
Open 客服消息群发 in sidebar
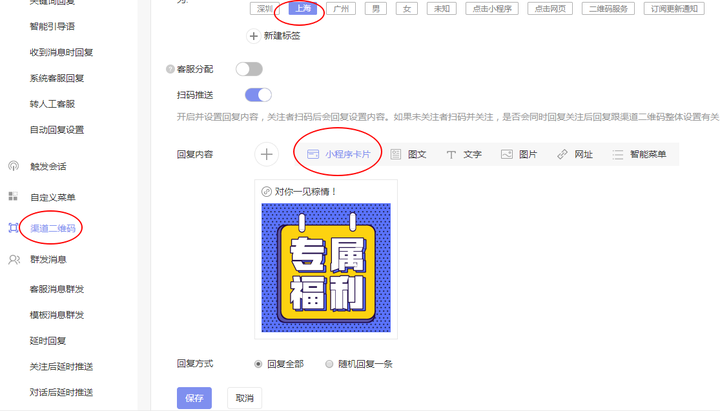click(x=57, y=289)
